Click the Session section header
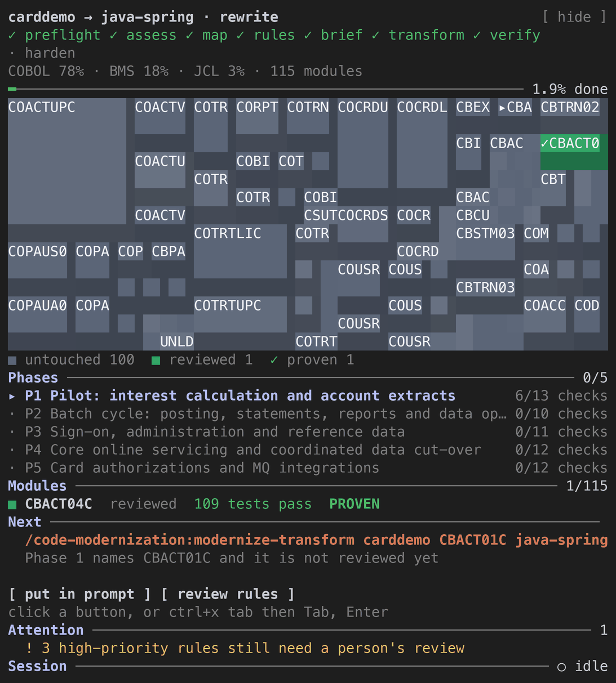This screenshot has width=616, height=683. 37,666
